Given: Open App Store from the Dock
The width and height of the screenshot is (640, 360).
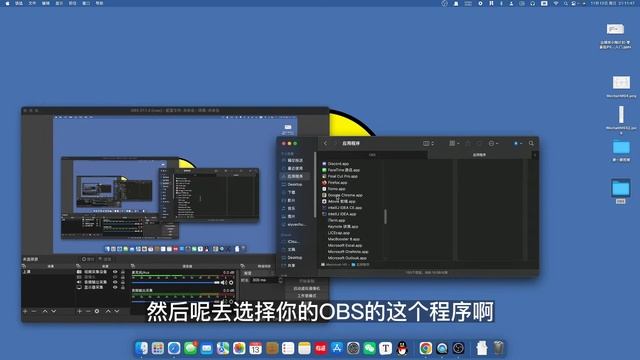Looking at the screenshot, I should point(337,348).
